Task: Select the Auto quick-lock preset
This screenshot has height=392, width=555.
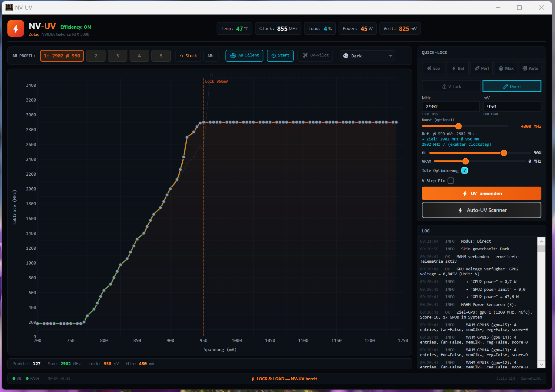Action: (x=530, y=68)
